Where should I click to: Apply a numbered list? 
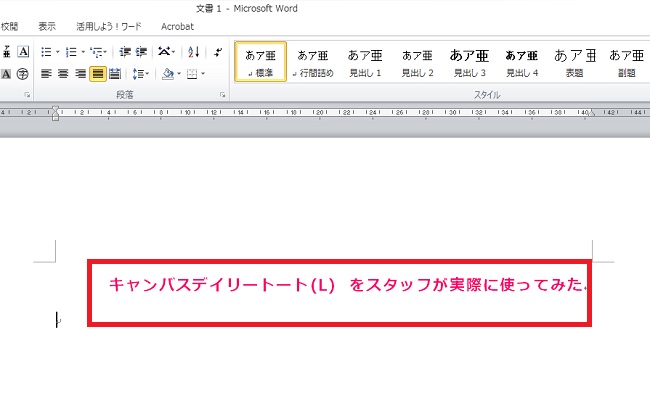(71, 52)
